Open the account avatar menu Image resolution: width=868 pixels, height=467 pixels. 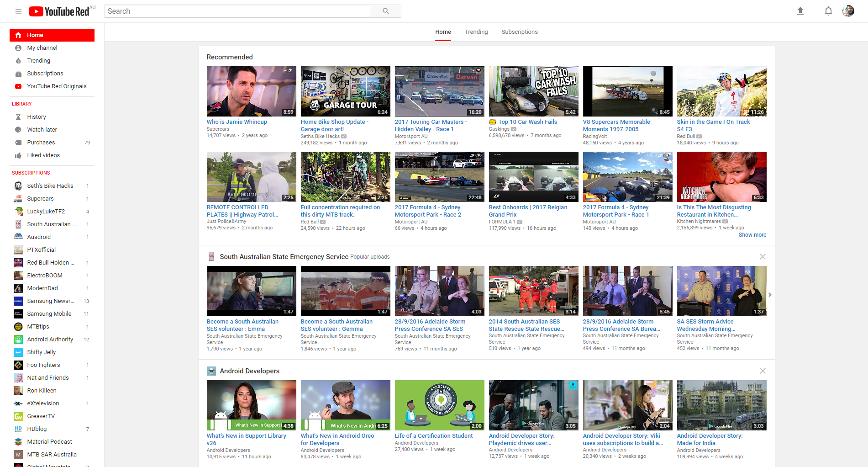(x=848, y=11)
